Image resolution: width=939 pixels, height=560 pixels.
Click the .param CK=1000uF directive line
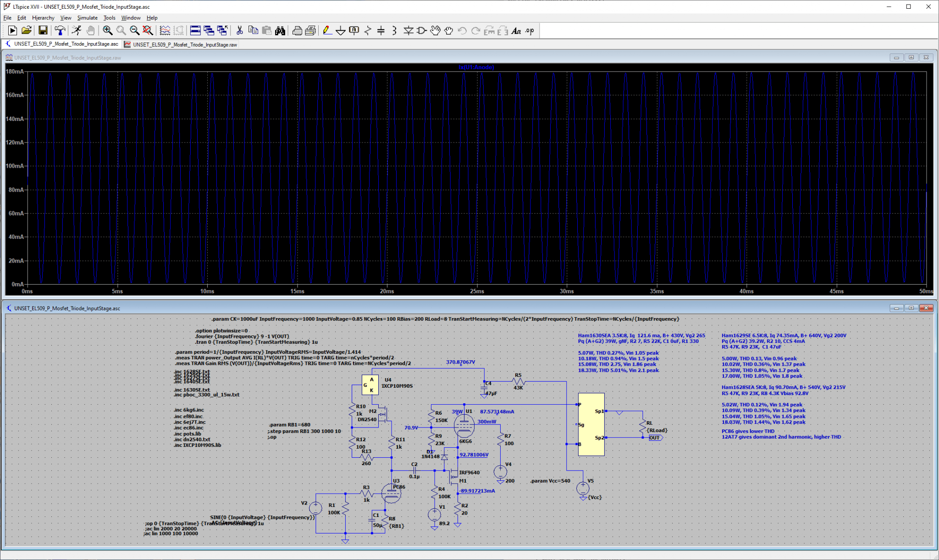tap(445, 319)
